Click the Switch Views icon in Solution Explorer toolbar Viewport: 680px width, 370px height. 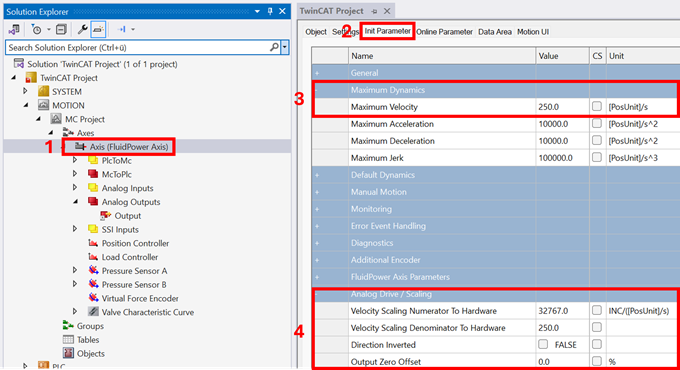[14, 29]
